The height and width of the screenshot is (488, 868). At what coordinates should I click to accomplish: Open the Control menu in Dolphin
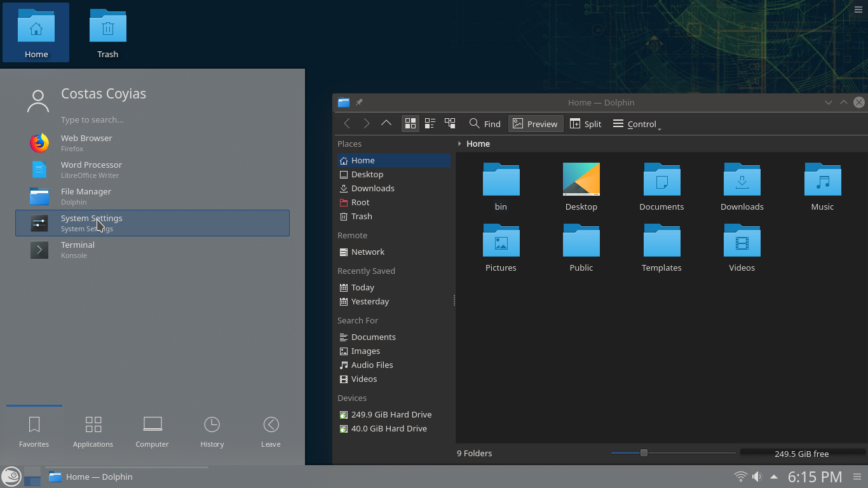(635, 124)
